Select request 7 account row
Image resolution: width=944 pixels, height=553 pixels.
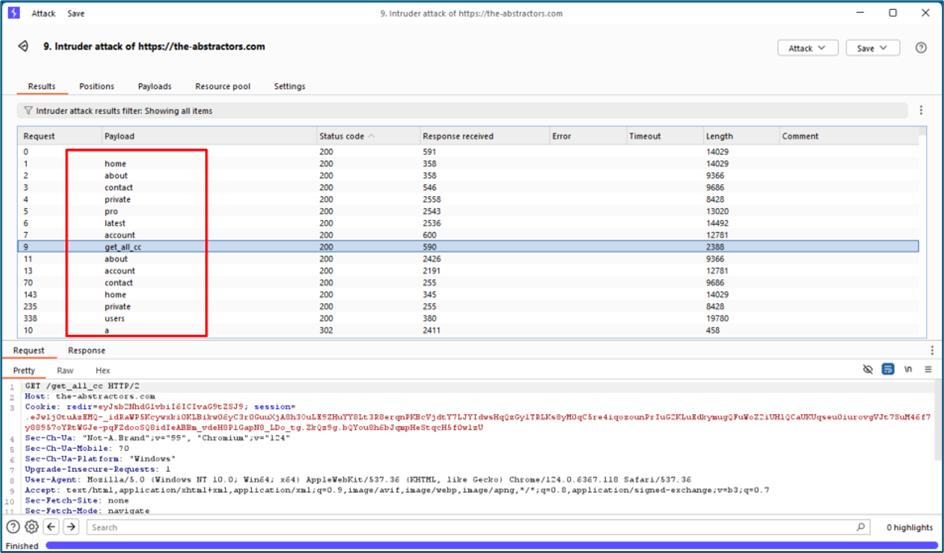pos(468,235)
